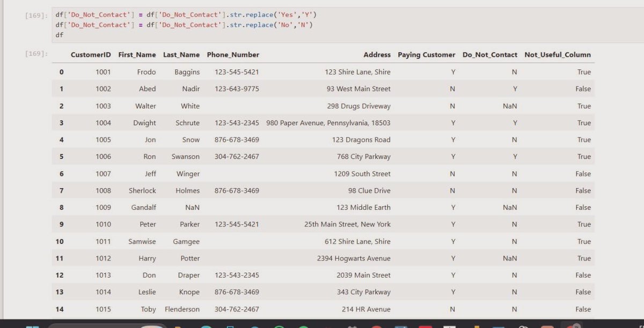
Task: Select the last name Parker
Action: (190, 224)
